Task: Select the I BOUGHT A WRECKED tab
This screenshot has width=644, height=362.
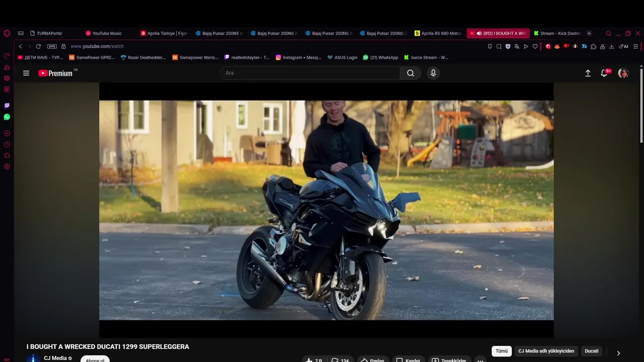Action: [498, 33]
